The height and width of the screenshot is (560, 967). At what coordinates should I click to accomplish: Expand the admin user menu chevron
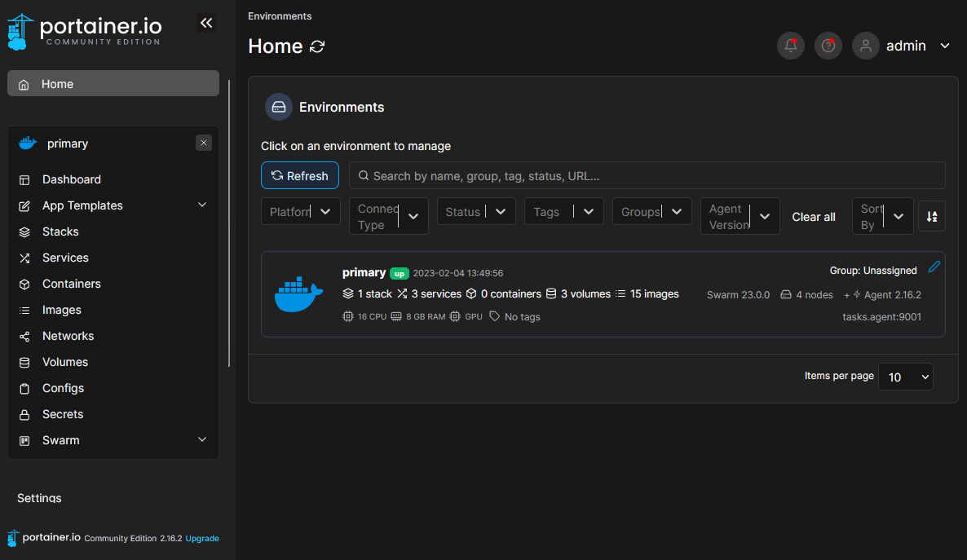[944, 46]
